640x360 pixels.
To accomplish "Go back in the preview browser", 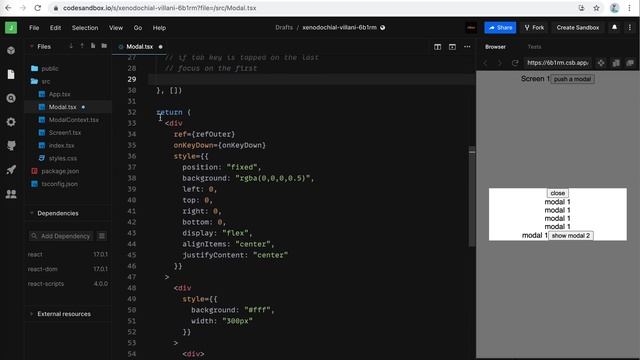I will (486, 63).
